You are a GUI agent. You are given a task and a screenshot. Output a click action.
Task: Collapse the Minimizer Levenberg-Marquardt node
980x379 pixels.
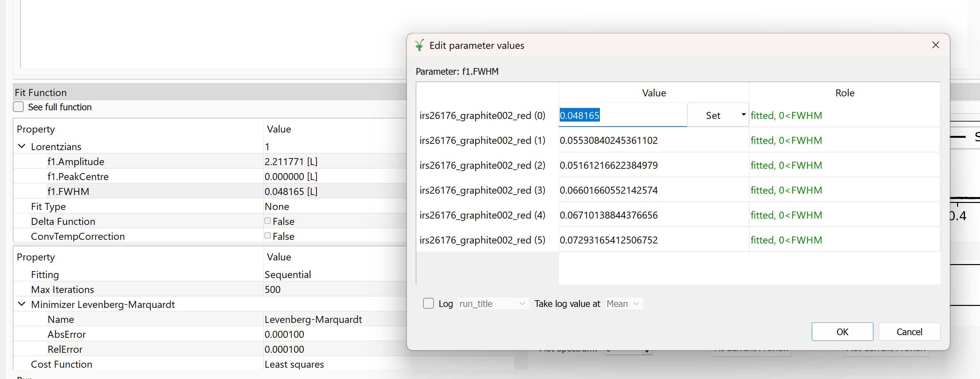(x=22, y=304)
